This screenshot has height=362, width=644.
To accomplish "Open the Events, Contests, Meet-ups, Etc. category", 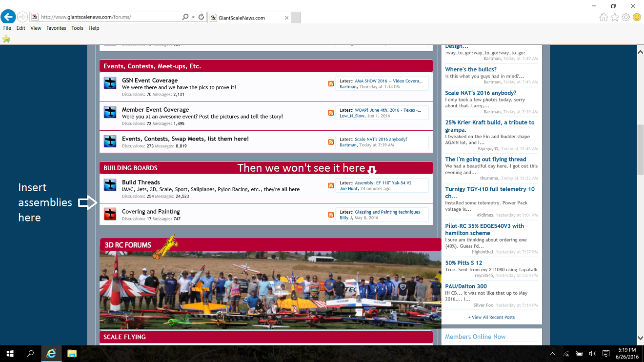I will [152, 66].
